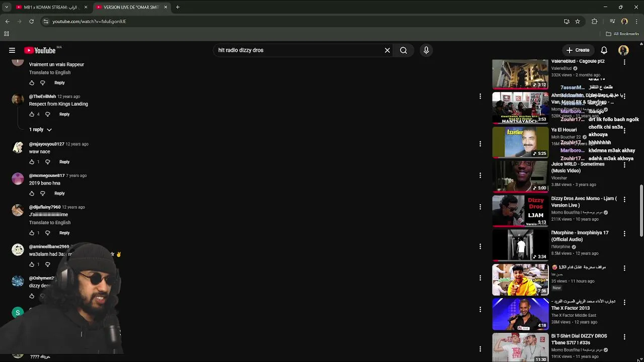
Task: Like the comment by @dijaflainy7960
Action: coord(32,233)
